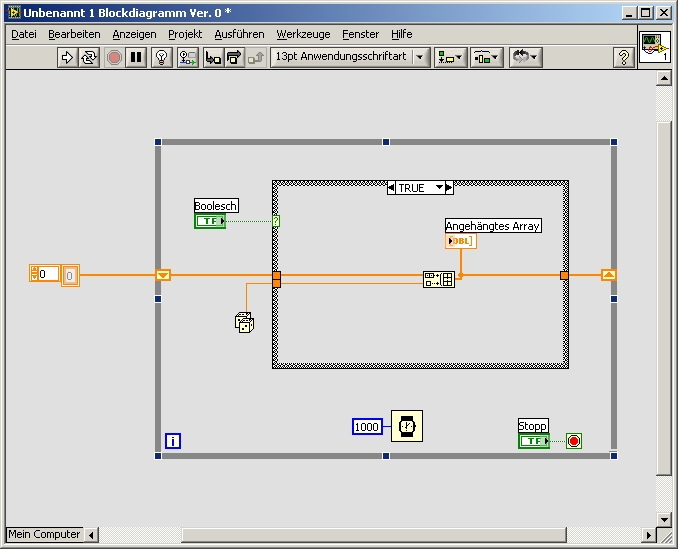
Task: Close the block diagram window
Action: pyautogui.click(x=663, y=13)
